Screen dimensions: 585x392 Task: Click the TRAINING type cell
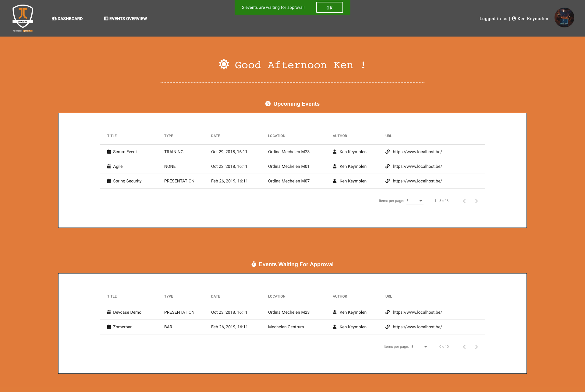click(174, 152)
